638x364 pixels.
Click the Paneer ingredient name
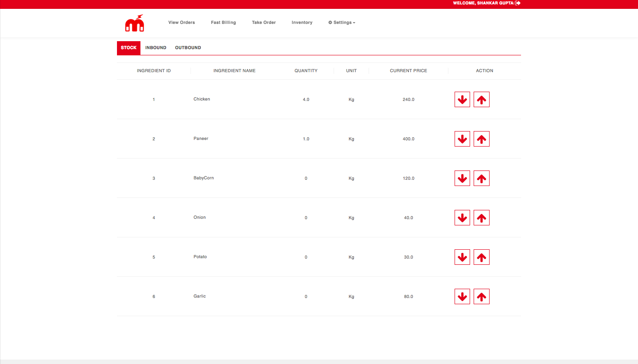point(201,139)
